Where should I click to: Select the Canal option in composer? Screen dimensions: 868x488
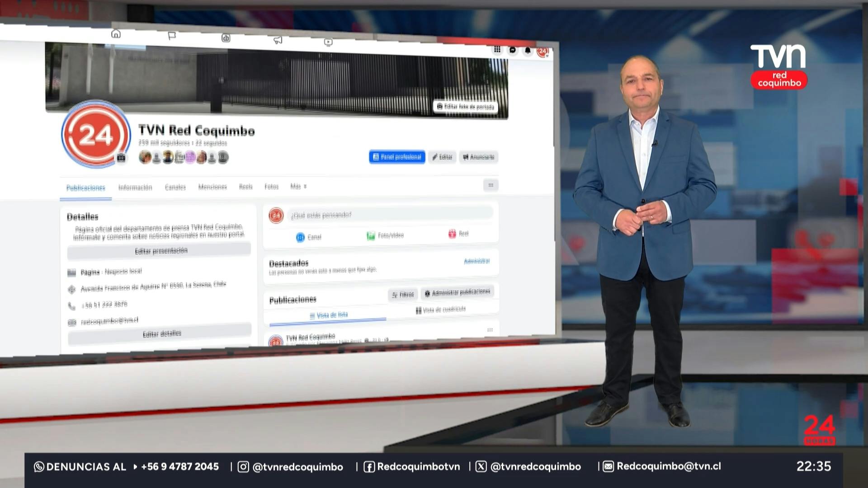tap(309, 237)
